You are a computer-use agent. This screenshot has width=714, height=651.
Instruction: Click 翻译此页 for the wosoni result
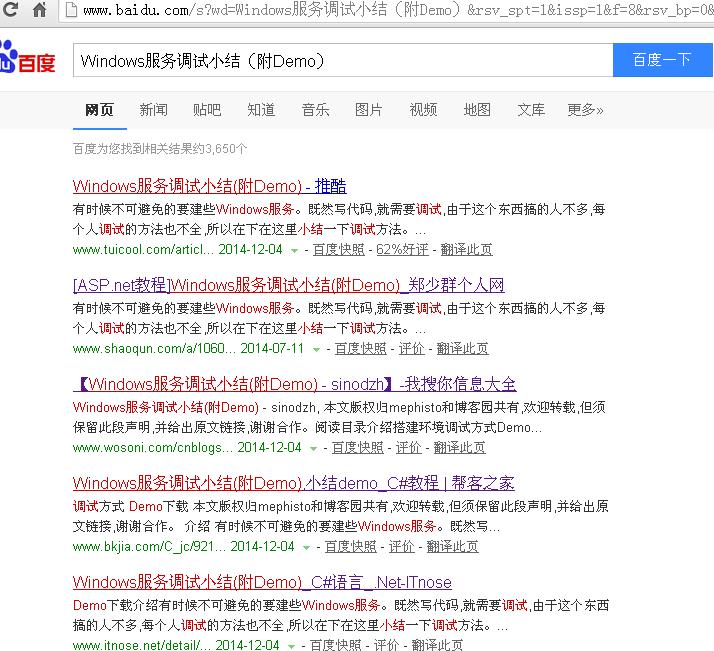pyautogui.click(x=459, y=448)
